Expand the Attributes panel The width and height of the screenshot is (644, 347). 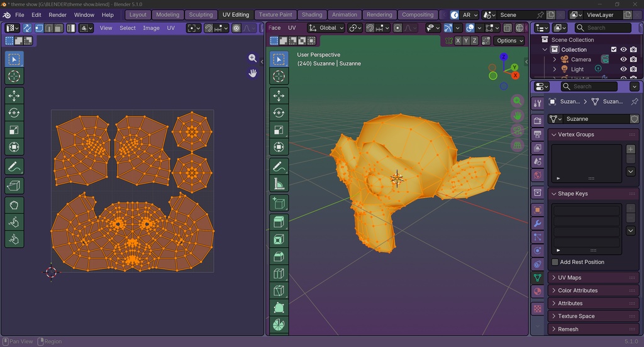[593, 304]
